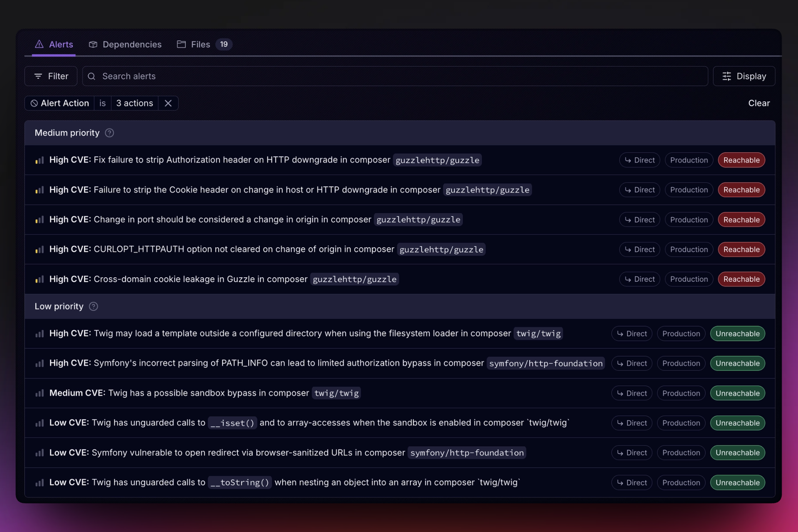The height and width of the screenshot is (532, 798).
Task: Click severity icon of Twig filesystem loader alert
Action: click(39, 334)
